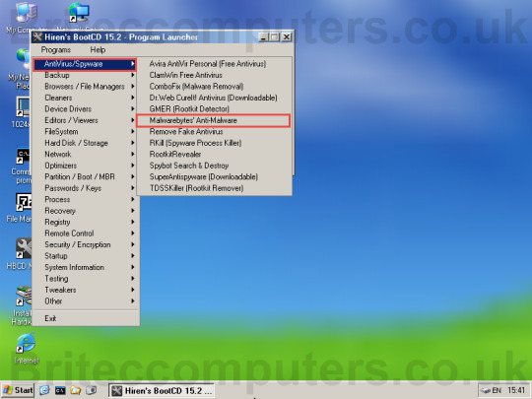Launch Avira AntiVir Personal
Viewport: 532px width, 399px height.
pyautogui.click(x=214, y=64)
